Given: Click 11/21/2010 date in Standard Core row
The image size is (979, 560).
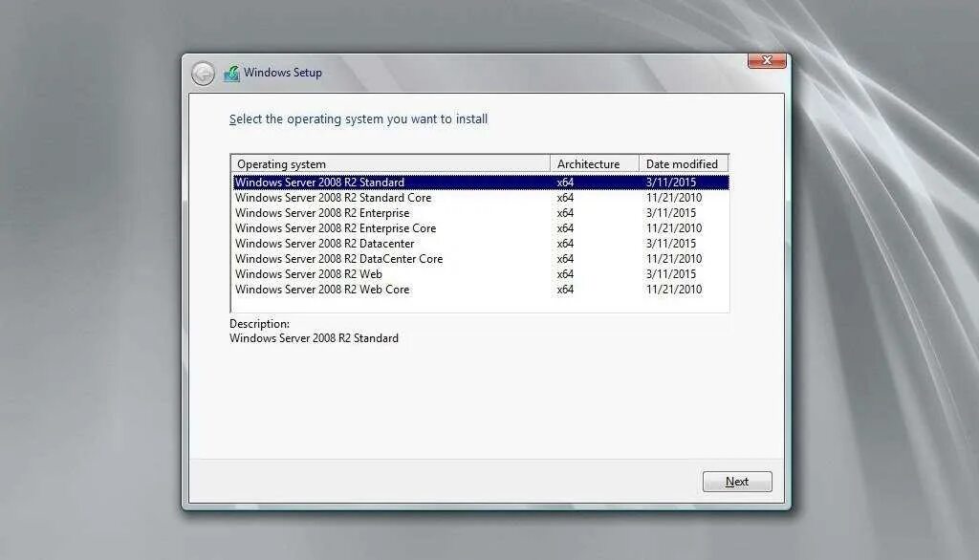Looking at the screenshot, I should point(674,197).
